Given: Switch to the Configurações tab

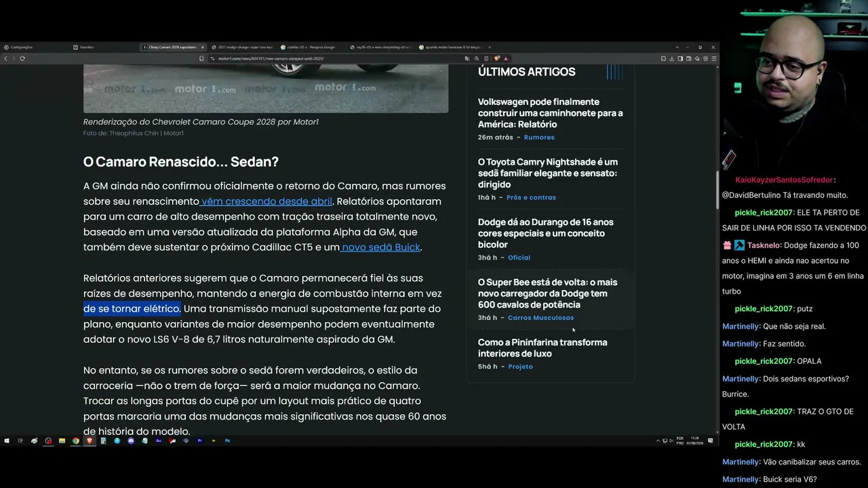Looking at the screenshot, I should pos(34,47).
